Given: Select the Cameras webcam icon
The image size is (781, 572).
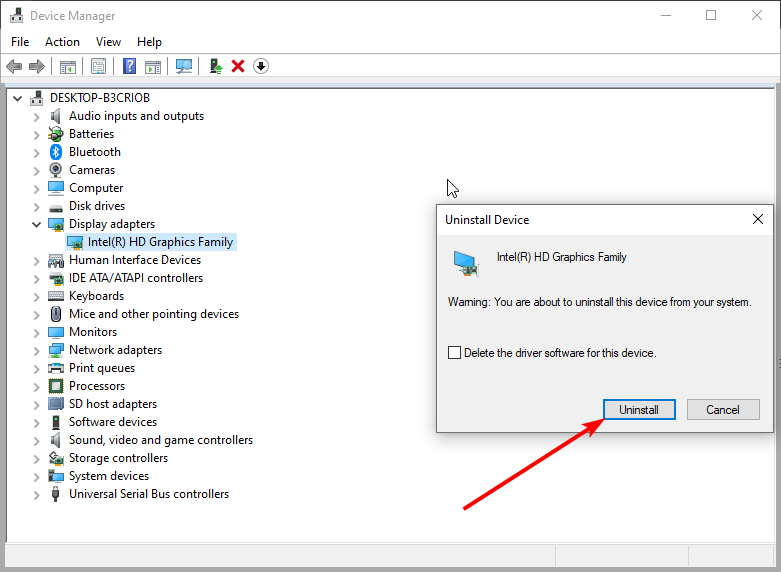Looking at the screenshot, I should click(x=56, y=170).
